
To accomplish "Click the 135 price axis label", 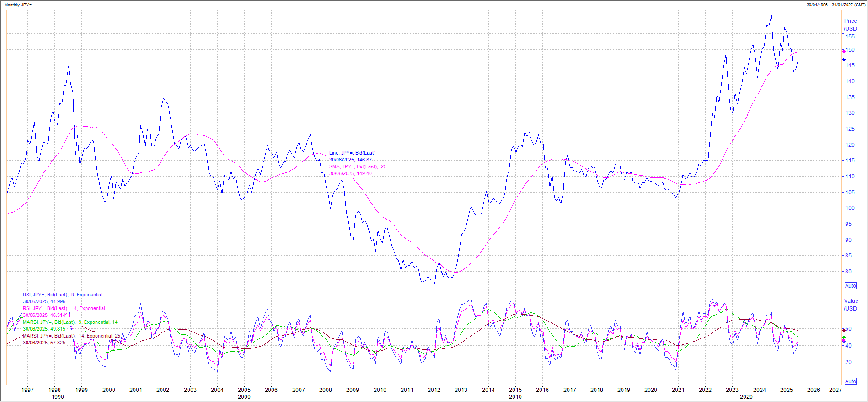I will pos(850,97).
